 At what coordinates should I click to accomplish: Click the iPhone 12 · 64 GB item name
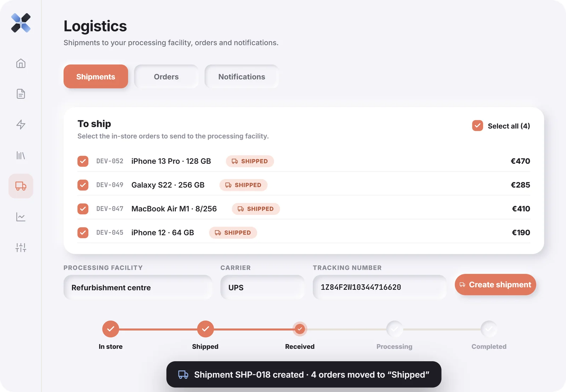(163, 233)
